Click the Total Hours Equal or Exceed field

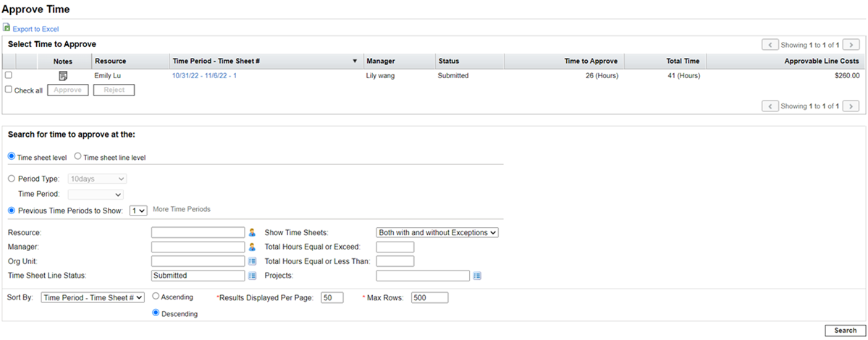[395, 247]
